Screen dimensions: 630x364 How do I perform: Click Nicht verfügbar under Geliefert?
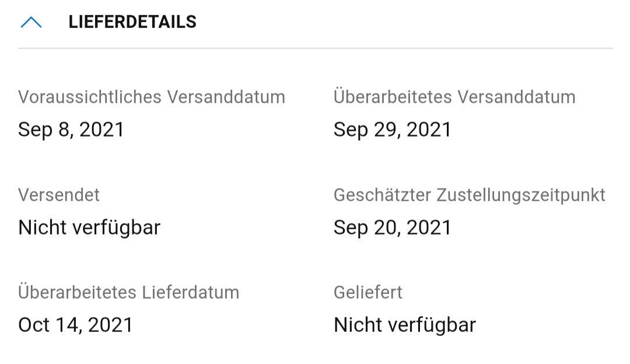[404, 325]
